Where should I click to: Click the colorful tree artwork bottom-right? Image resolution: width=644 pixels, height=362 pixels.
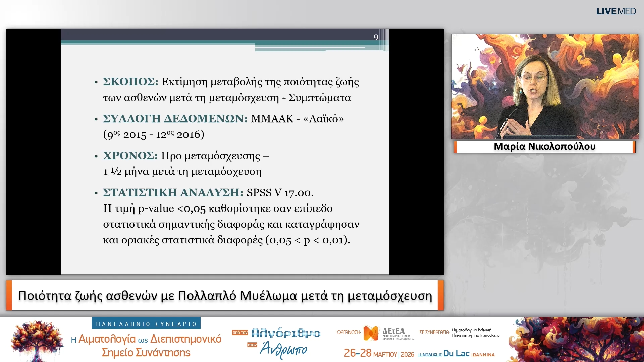(x=576, y=340)
